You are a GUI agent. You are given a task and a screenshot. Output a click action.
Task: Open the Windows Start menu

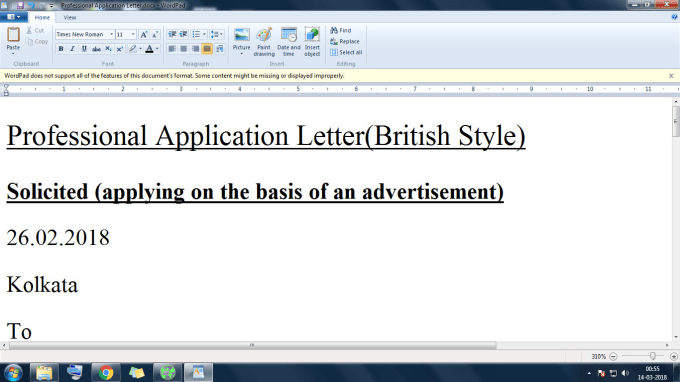click(x=13, y=372)
